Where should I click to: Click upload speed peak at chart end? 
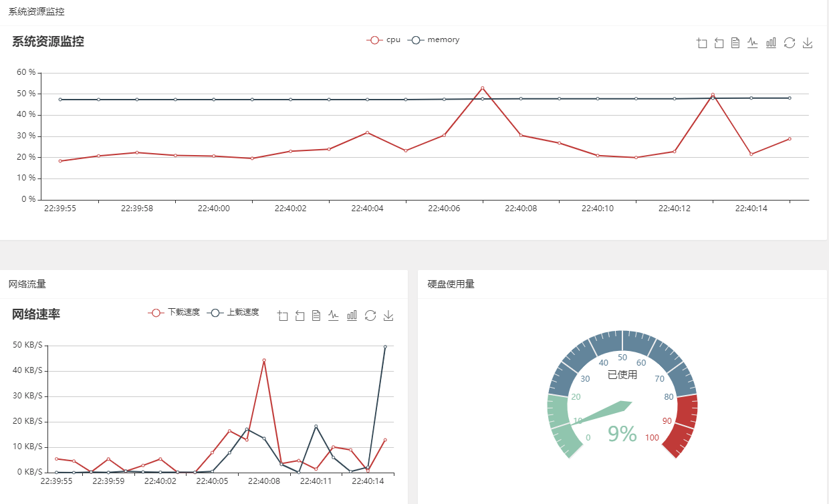(x=385, y=347)
